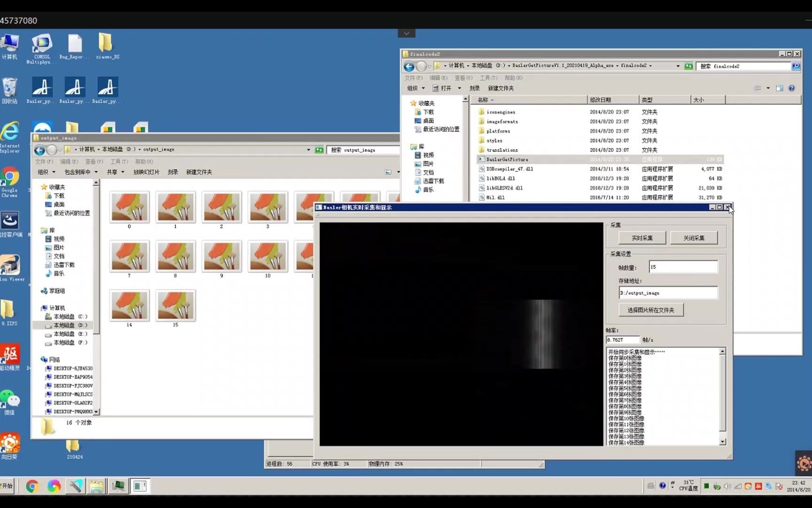
Task: Open the WeChat (微信) desktop icon
Action: [x=9, y=402]
